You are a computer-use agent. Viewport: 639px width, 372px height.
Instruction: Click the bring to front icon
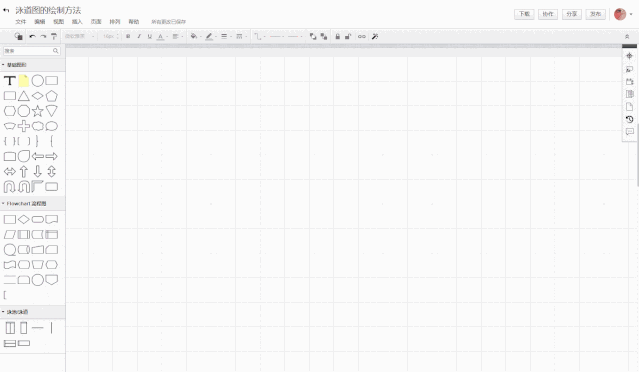313,36
